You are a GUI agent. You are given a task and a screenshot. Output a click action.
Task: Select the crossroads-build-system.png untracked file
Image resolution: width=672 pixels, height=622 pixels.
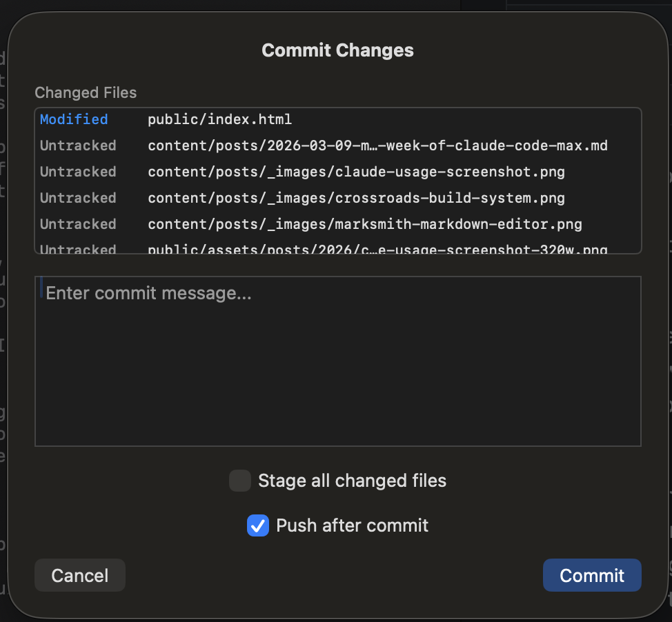pos(352,198)
